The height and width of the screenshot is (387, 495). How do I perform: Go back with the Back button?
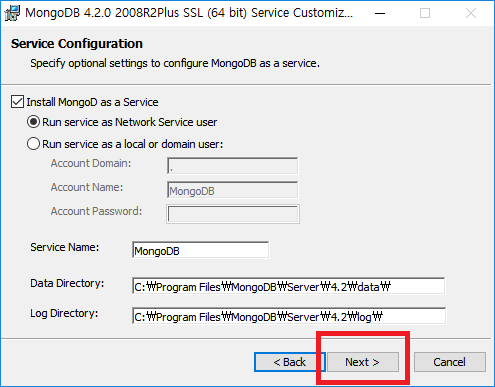point(289,362)
